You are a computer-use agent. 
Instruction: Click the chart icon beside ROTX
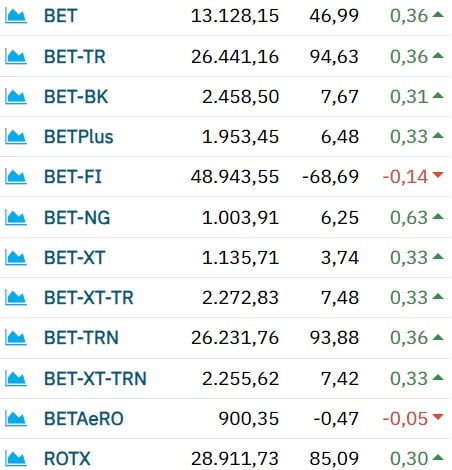pos(16,459)
